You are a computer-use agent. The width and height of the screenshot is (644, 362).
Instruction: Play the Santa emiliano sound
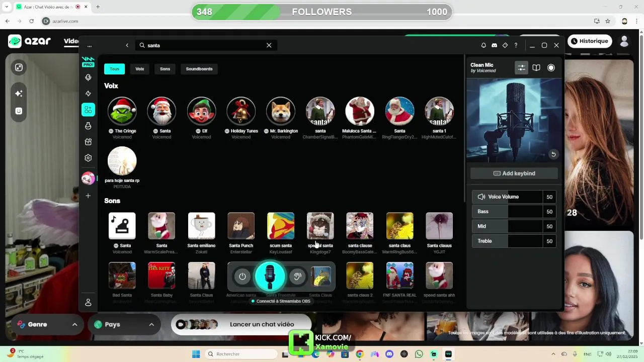[201, 226]
